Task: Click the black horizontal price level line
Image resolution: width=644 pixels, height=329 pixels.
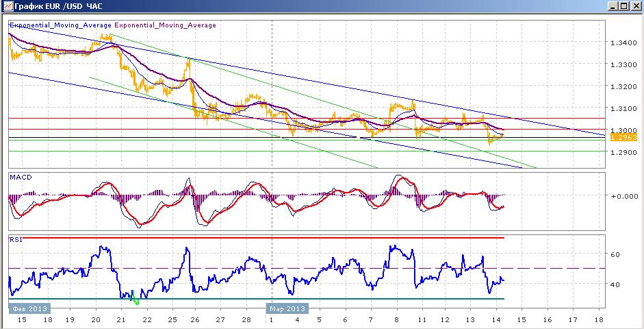Action: [307, 137]
